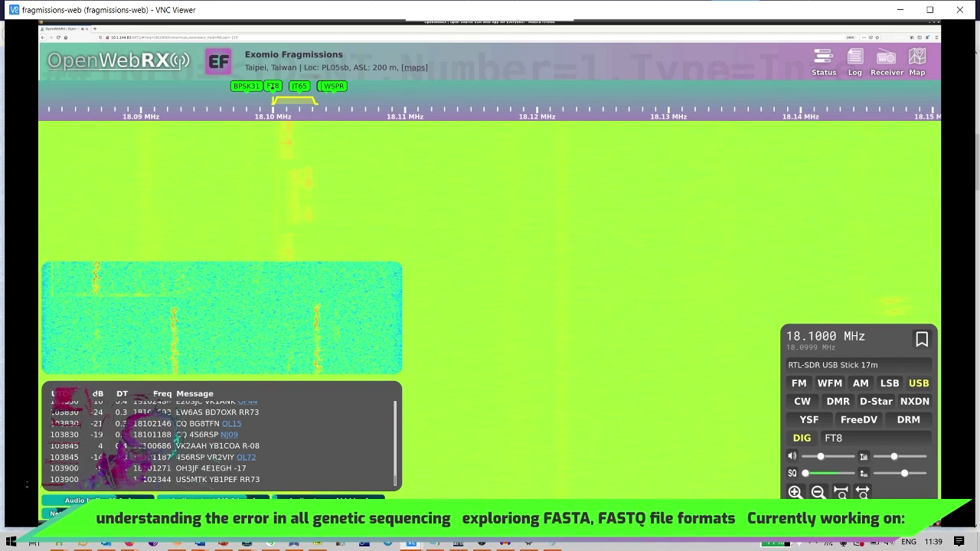Open the Map view
Viewport: 980px width, 551px height.
[x=917, y=63]
